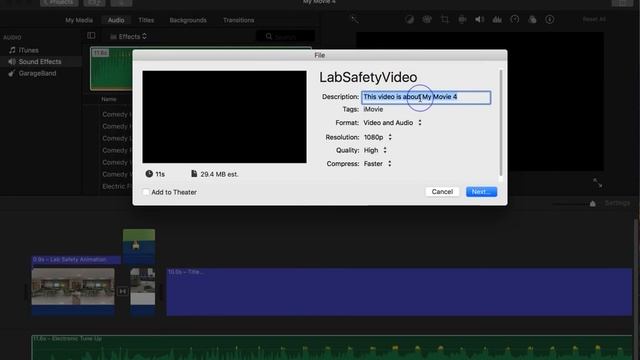Switch to the Audio tab
The image size is (640, 360).
(x=116, y=20)
